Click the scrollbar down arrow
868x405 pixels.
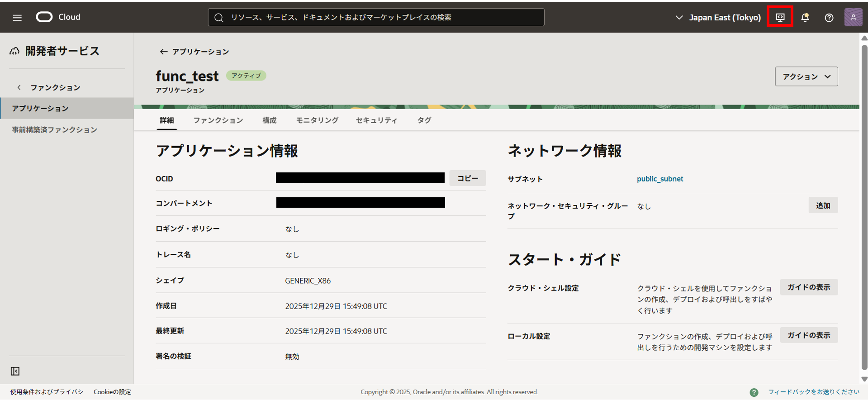click(864, 379)
